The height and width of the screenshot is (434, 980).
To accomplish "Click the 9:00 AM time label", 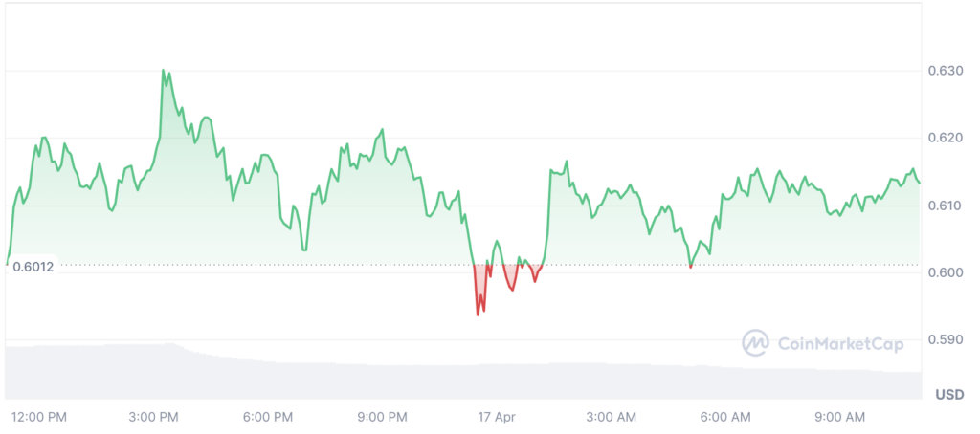I will click(x=841, y=417).
